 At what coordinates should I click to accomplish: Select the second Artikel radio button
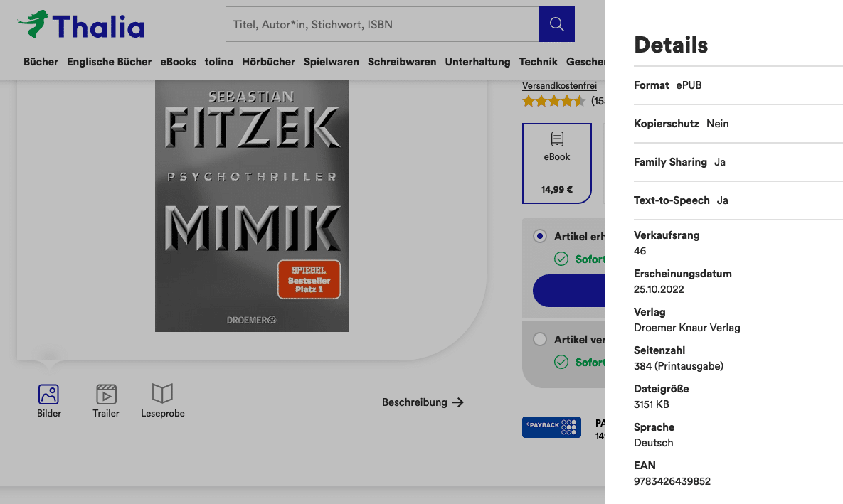click(540, 340)
